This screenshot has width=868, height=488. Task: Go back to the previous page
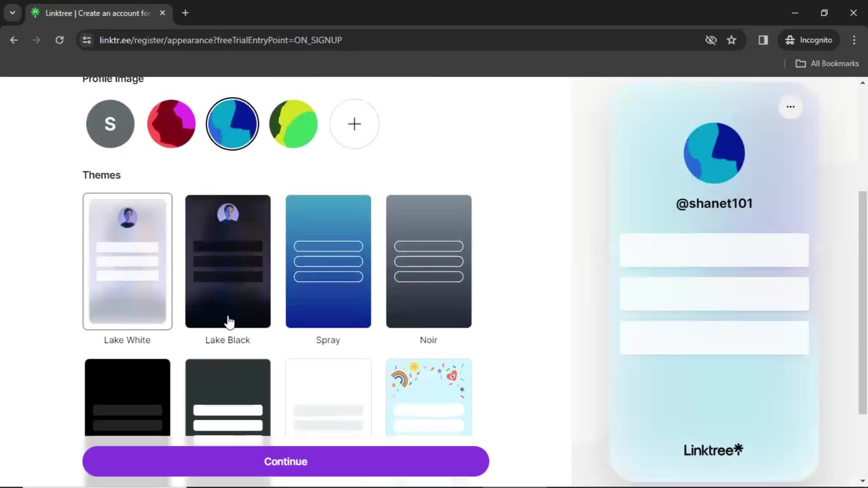[14, 40]
